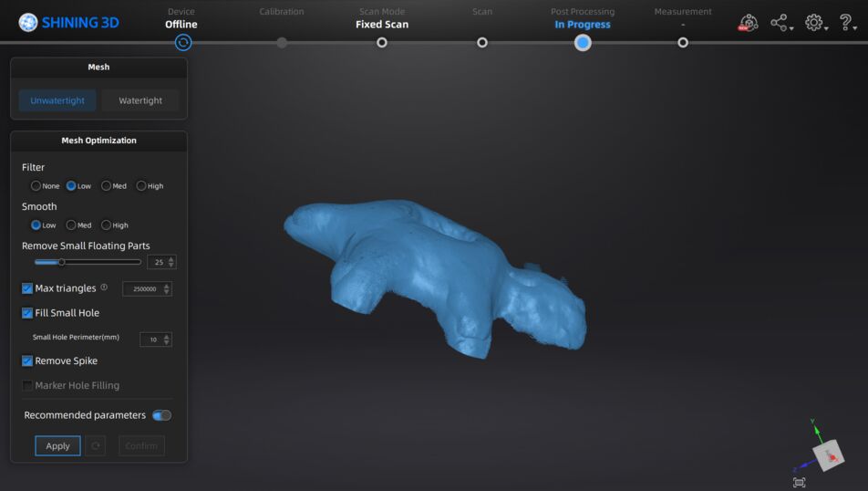This screenshot has width=868, height=491.
Task: Click the orientation view cube
Action: (828, 454)
